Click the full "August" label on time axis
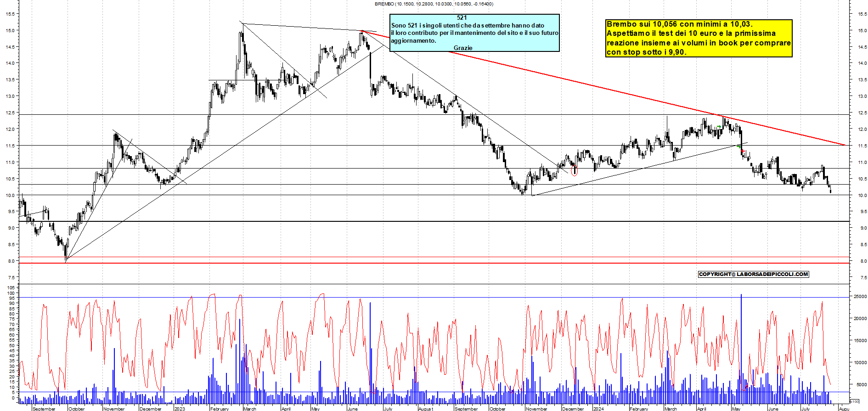The width and height of the screenshot is (868, 411). (426, 409)
